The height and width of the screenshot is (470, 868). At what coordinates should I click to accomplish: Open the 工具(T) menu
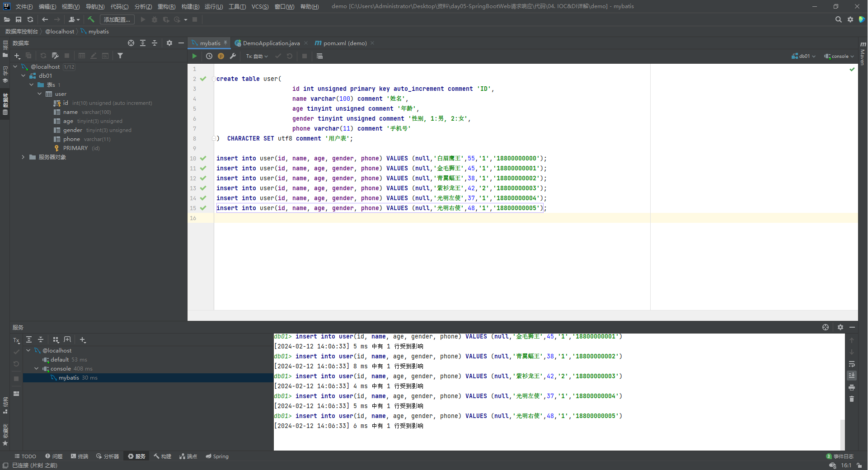237,6
